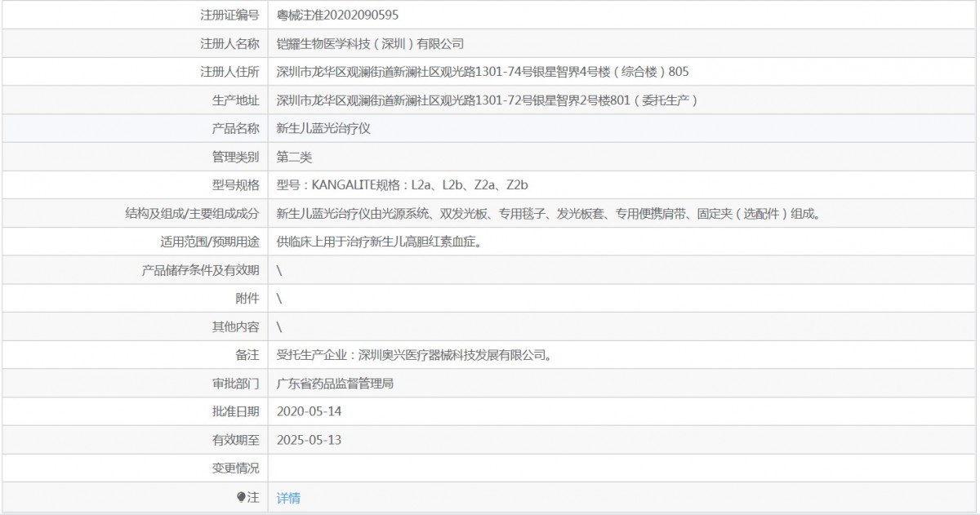This screenshot has width=980, height=515.
Task: Click registrant name 铠耀生物医学科技（深圳）有限公司
Action: coord(370,43)
